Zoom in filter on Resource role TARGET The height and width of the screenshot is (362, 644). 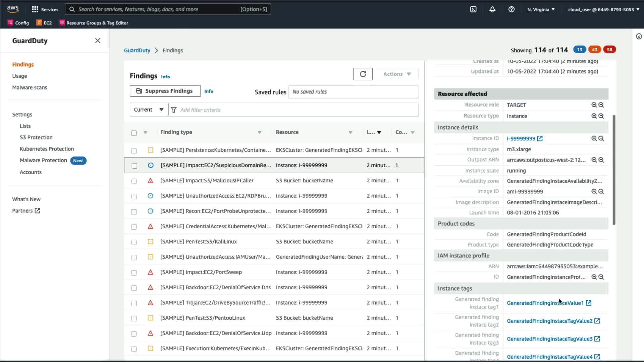594,105
